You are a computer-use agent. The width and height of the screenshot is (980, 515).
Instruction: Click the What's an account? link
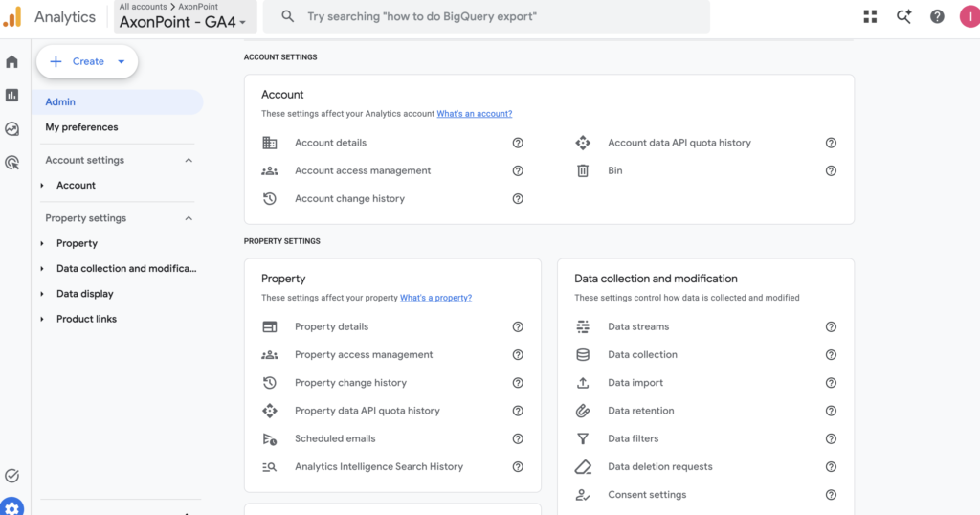click(x=475, y=114)
